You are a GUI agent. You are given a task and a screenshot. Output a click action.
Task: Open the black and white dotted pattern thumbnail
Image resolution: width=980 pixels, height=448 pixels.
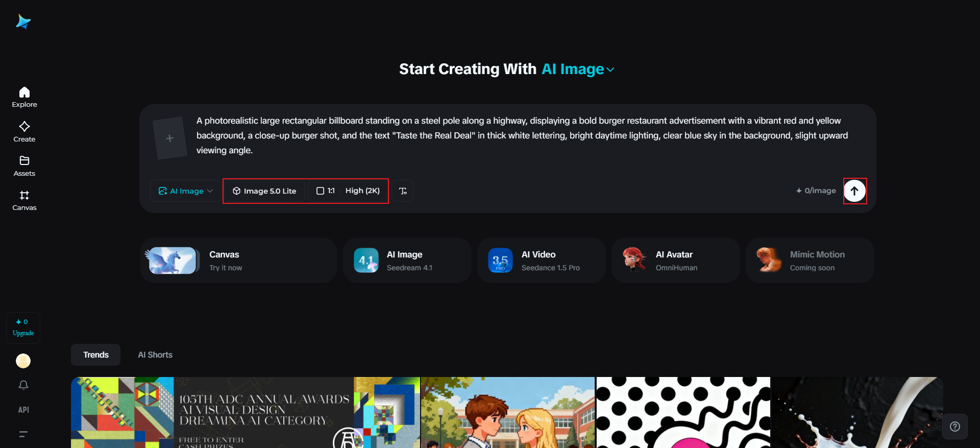point(683,413)
